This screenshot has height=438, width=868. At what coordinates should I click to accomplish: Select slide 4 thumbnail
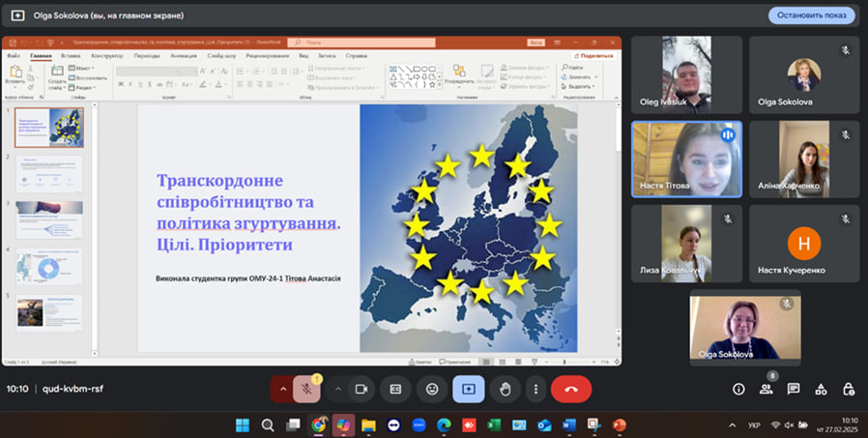coord(49,267)
